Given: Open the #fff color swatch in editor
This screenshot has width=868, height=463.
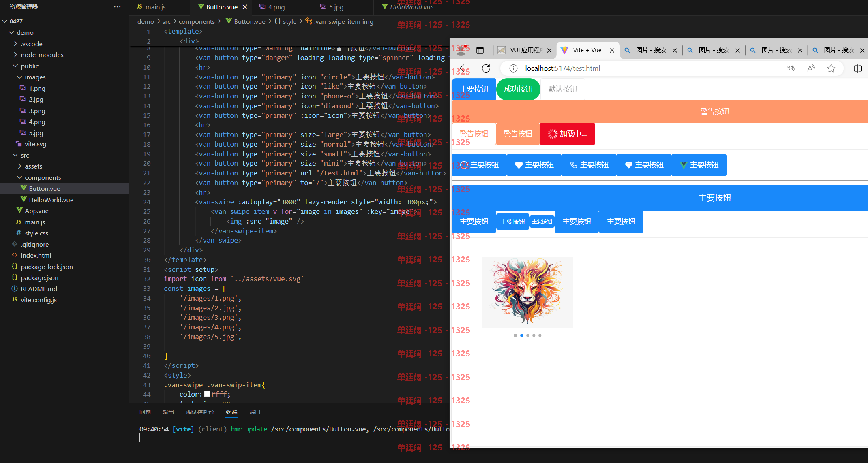Looking at the screenshot, I should tap(207, 394).
